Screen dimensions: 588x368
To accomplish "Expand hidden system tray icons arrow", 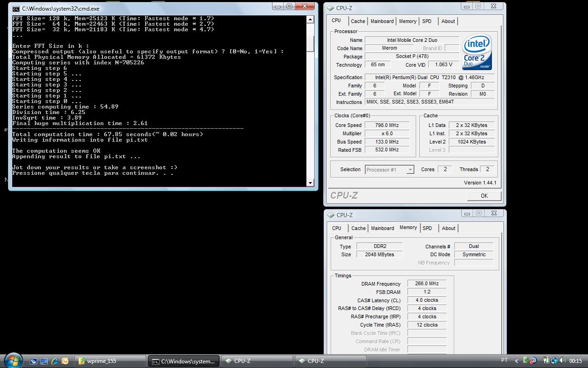I will point(516,361).
